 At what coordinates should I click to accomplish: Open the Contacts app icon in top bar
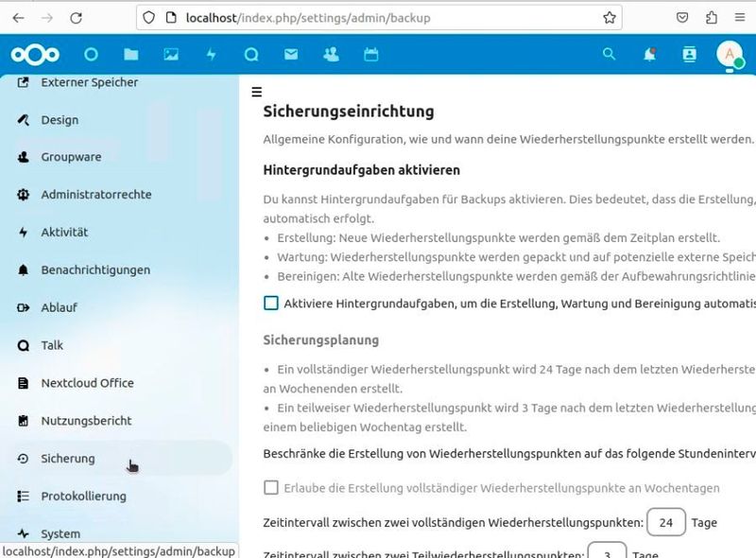tap(331, 55)
